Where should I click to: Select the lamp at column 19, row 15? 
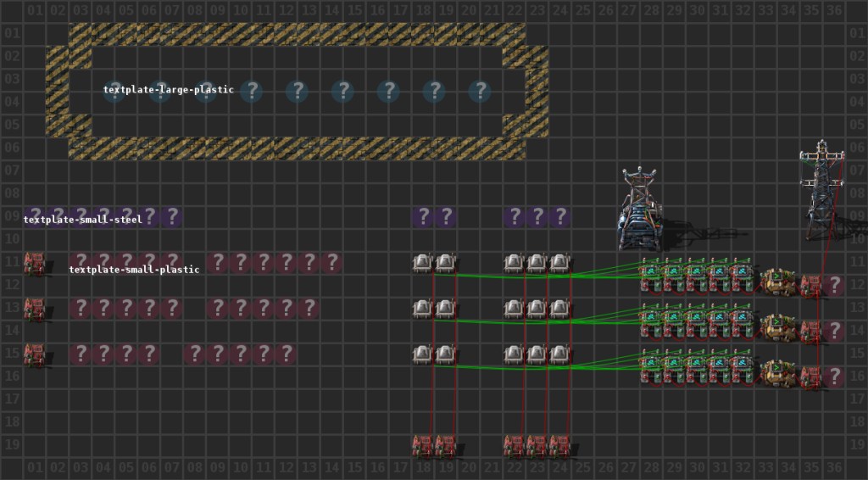click(446, 354)
